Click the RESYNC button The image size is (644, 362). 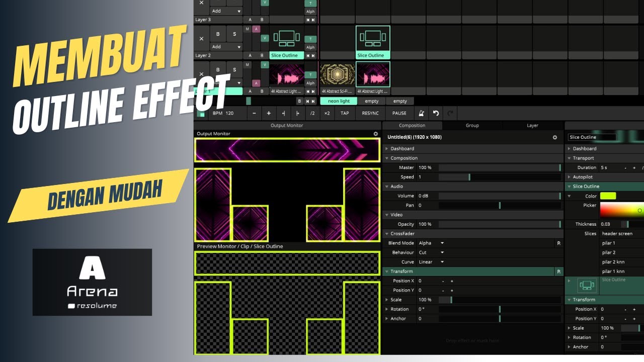(370, 113)
